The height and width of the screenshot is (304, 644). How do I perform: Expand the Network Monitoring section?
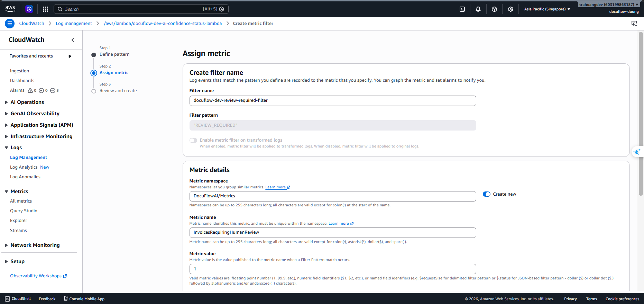point(6,245)
